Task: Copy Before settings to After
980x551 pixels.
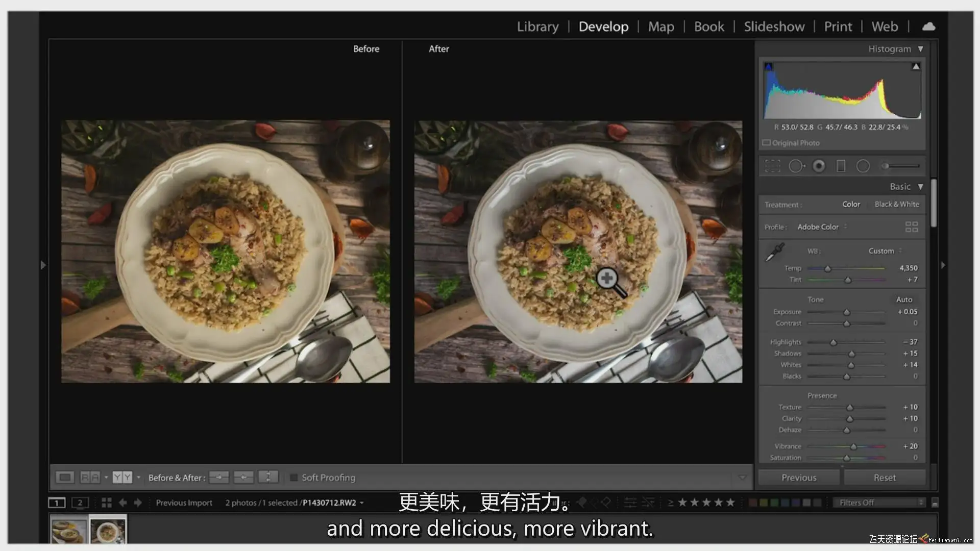Action: click(219, 478)
